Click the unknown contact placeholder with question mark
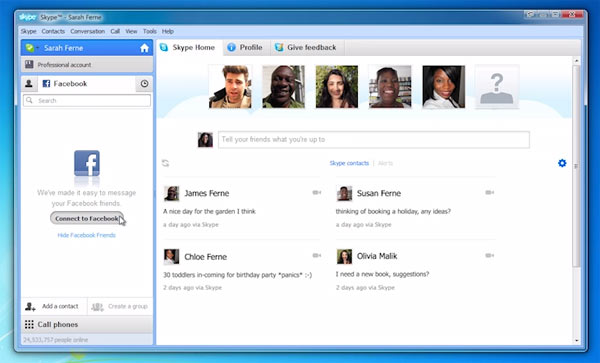Image resolution: width=600 pixels, height=363 pixels. 497,86
